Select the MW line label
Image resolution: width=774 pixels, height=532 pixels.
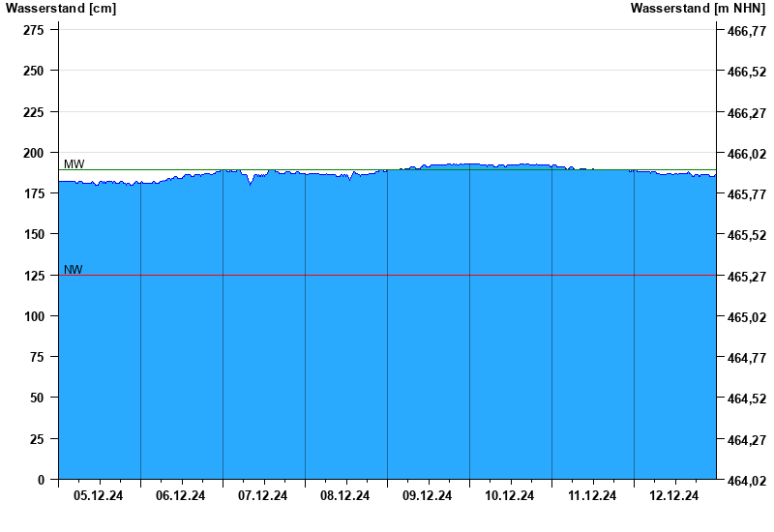[74, 164]
